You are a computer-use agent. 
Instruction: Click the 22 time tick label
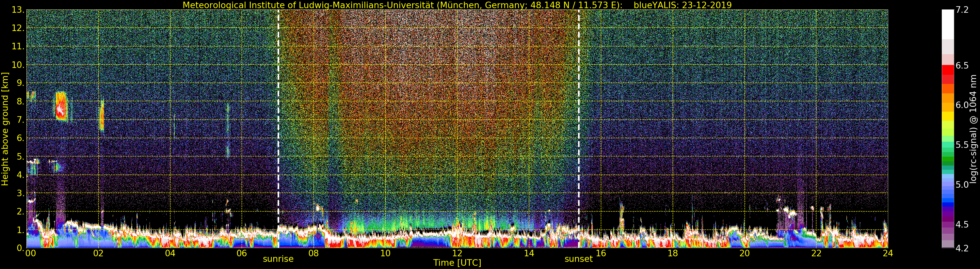[x=816, y=253]
